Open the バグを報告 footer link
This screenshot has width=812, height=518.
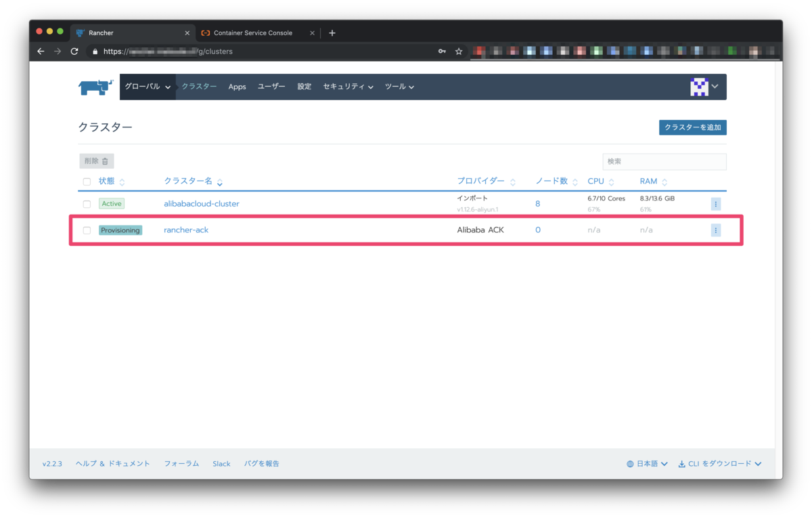pyautogui.click(x=262, y=464)
